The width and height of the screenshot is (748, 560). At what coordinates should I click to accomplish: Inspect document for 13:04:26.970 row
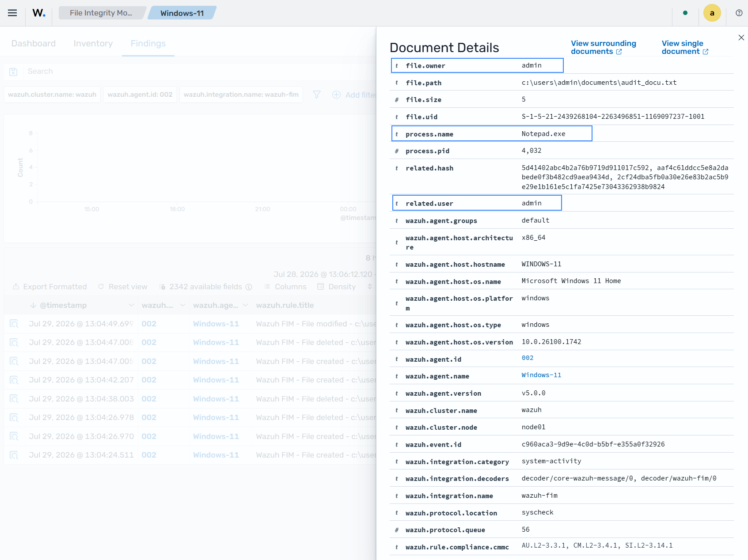coord(14,436)
